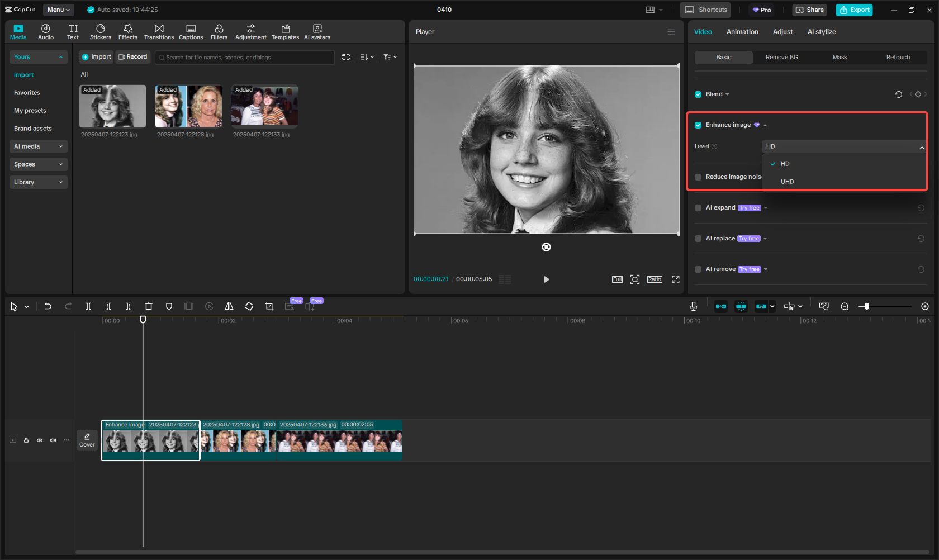Click the fullscreen player icon
The width and height of the screenshot is (939, 560).
point(675,279)
